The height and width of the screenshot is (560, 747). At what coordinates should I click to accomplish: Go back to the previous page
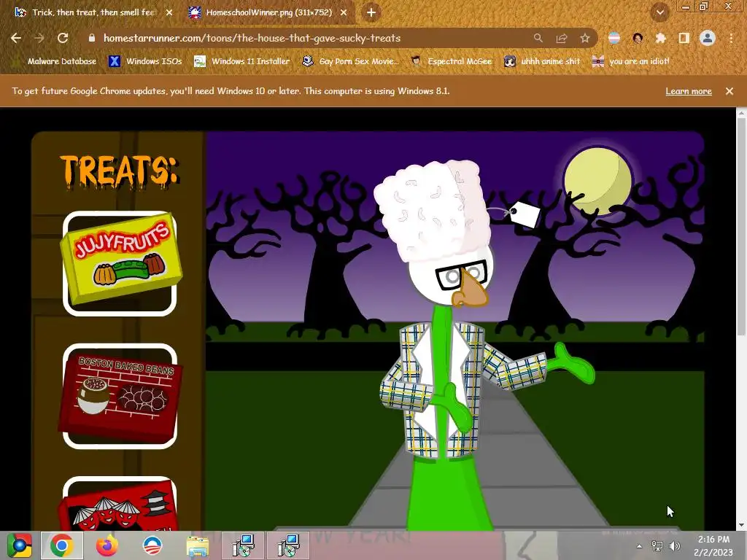pos(16,38)
